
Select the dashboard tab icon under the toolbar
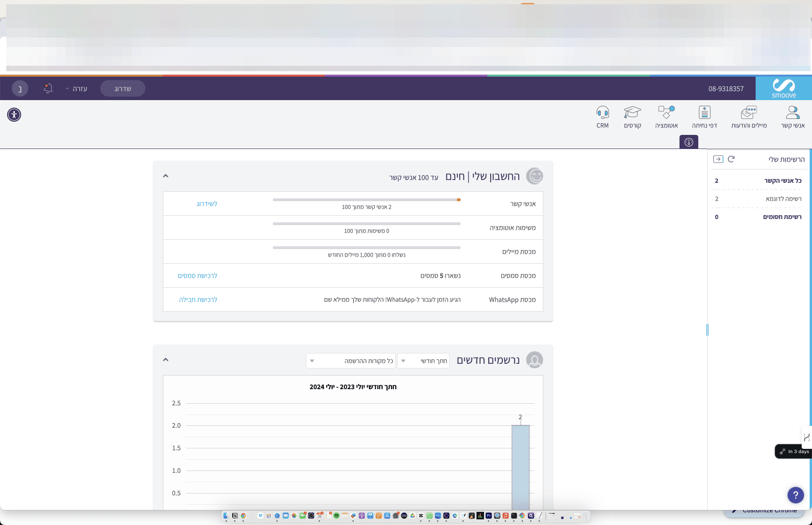point(689,142)
